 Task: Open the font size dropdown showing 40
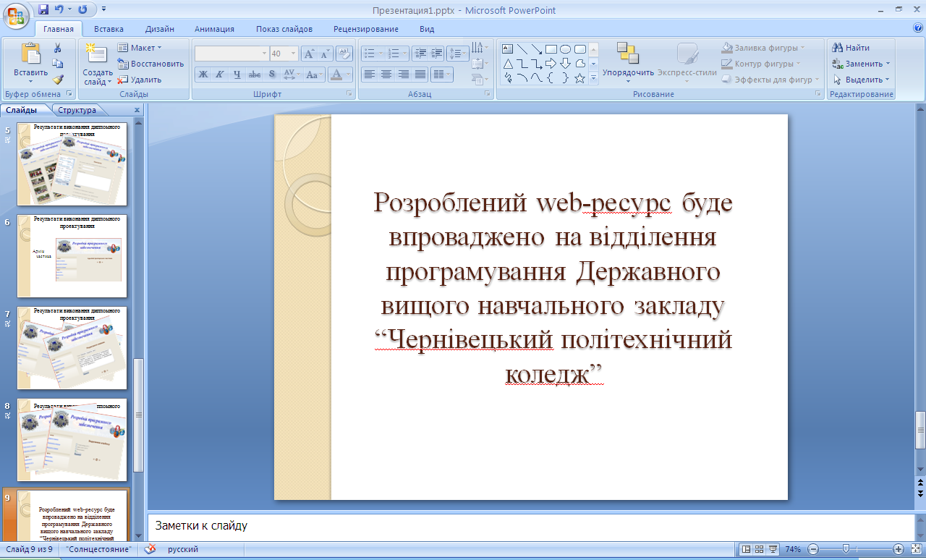tap(293, 54)
